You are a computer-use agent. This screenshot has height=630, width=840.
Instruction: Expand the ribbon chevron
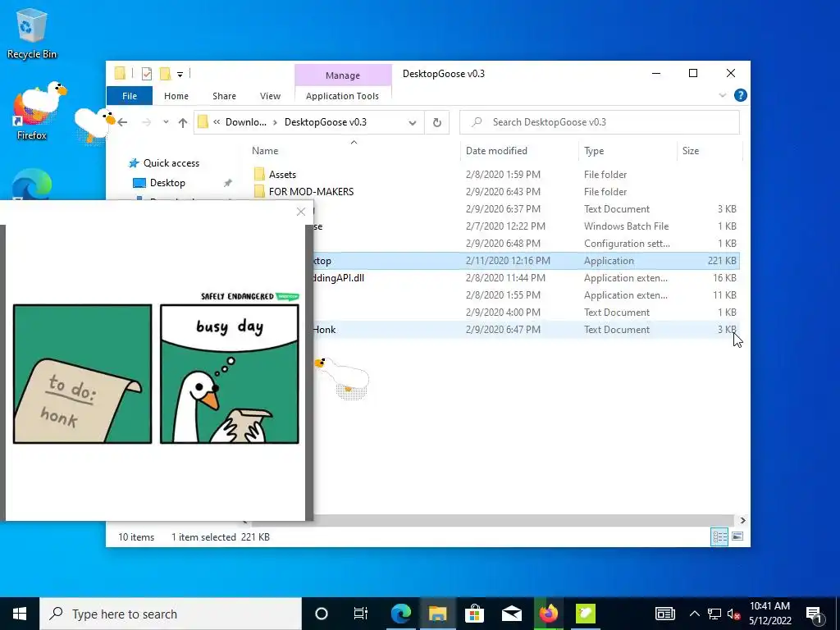(723, 95)
